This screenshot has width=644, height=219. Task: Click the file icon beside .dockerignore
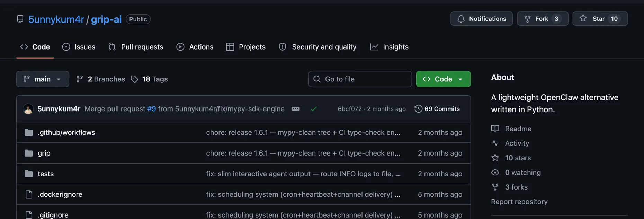coord(29,194)
